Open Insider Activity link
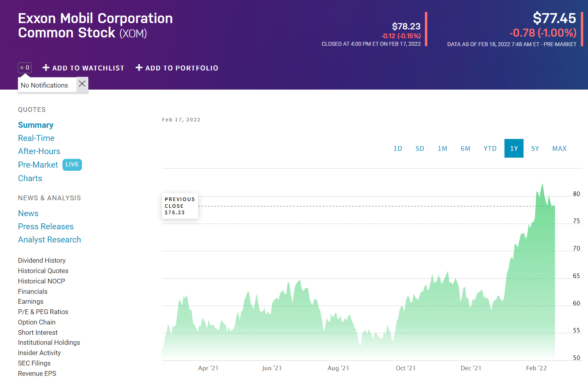This screenshot has width=588, height=379. tap(39, 353)
